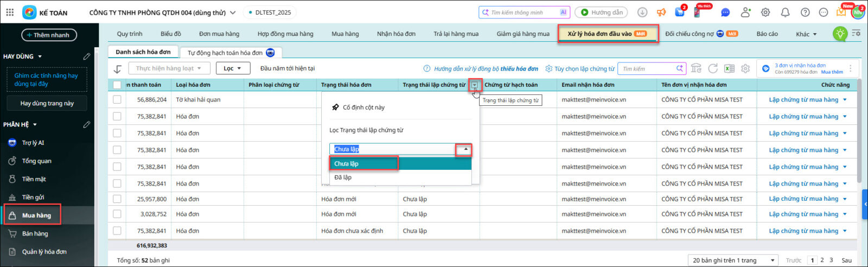The height and width of the screenshot is (267, 868).
Task: Click the refresh data icon
Action: coord(713,68)
